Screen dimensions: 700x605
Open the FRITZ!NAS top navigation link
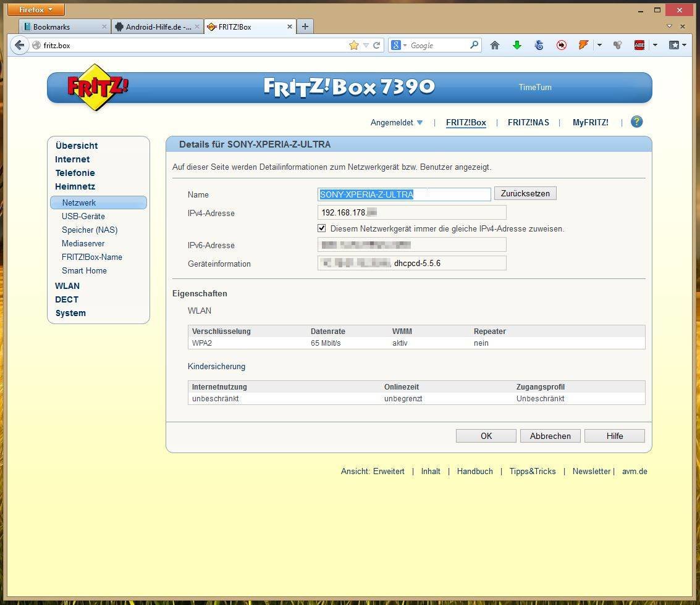tap(528, 122)
